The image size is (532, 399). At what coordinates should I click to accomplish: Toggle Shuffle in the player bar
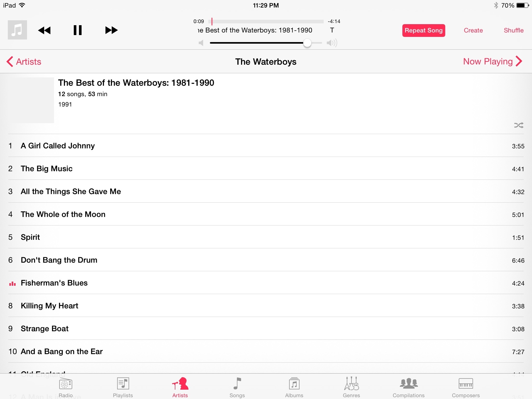(x=514, y=30)
